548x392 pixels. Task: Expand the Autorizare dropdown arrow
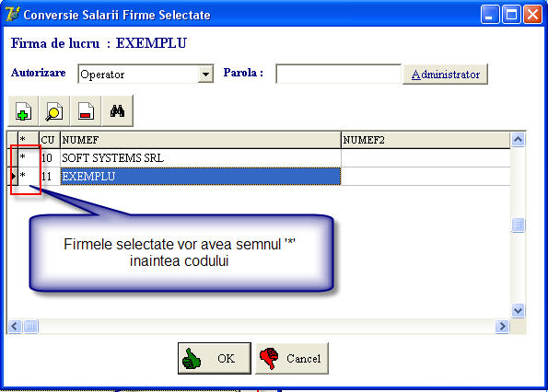205,74
